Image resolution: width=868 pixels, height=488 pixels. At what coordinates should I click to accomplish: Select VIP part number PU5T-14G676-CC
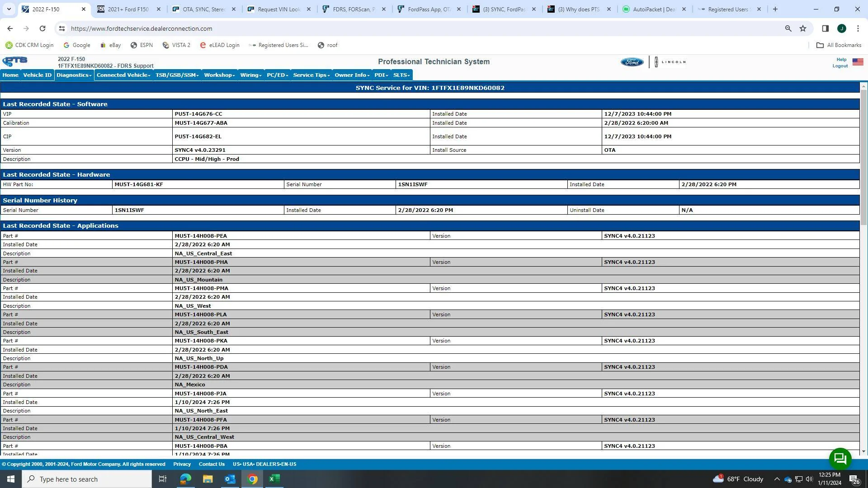[x=198, y=114]
